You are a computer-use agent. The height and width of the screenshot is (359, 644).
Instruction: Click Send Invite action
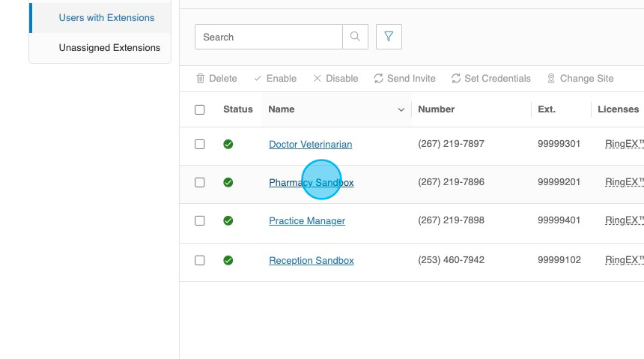[x=404, y=79]
